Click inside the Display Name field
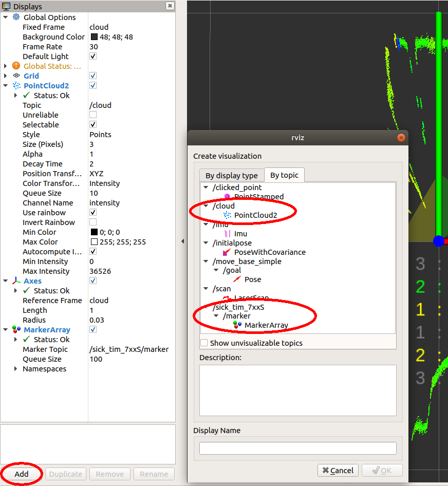 [297, 447]
